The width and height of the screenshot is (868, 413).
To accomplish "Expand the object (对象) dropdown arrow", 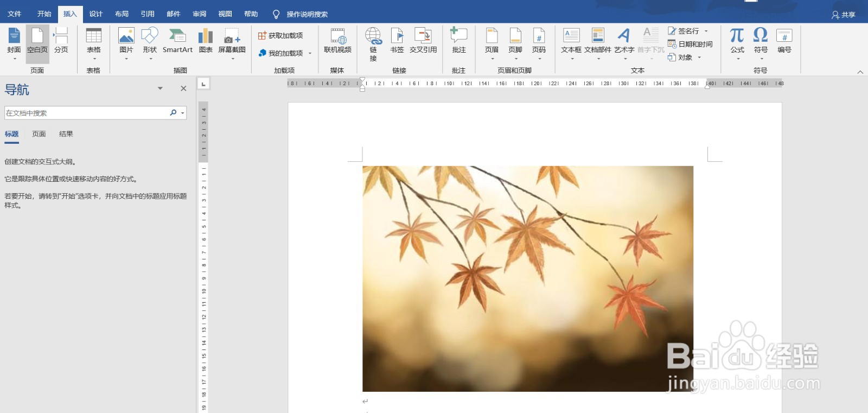I will (x=699, y=57).
